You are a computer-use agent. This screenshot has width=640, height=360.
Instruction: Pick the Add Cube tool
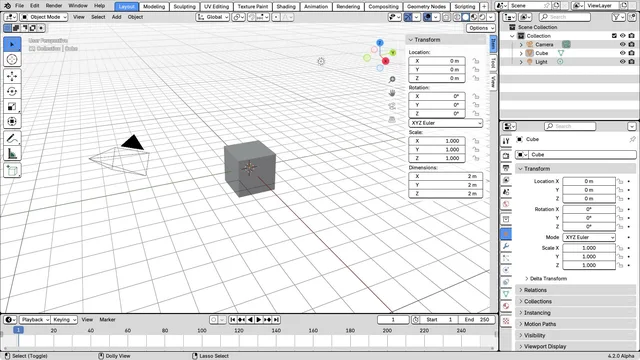click(x=12, y=171)
